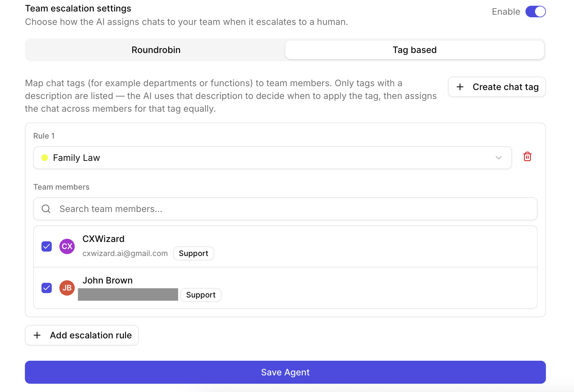The width and height of the screenshot is (574, 392).
Task: Switch to the Roundrobin tab
Action: [156, 50]
